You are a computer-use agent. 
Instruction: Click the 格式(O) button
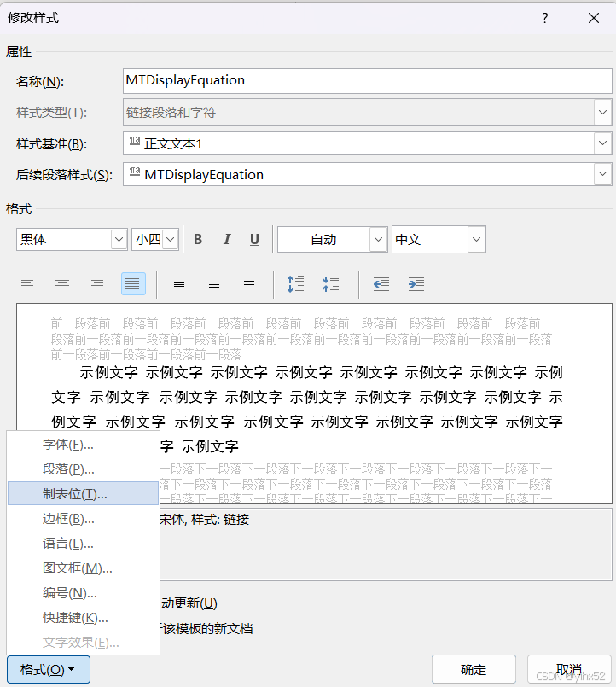click(49, 669)
